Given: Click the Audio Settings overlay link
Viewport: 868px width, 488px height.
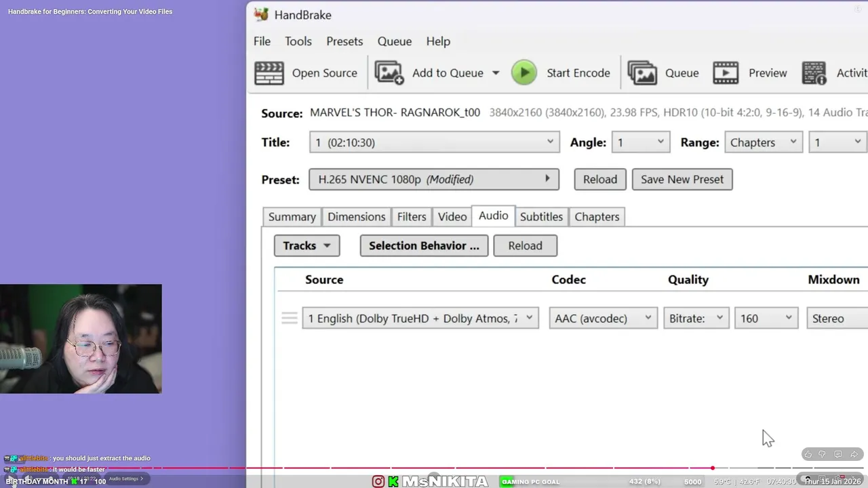Looking at the screenshot, I should coord(126,479).
